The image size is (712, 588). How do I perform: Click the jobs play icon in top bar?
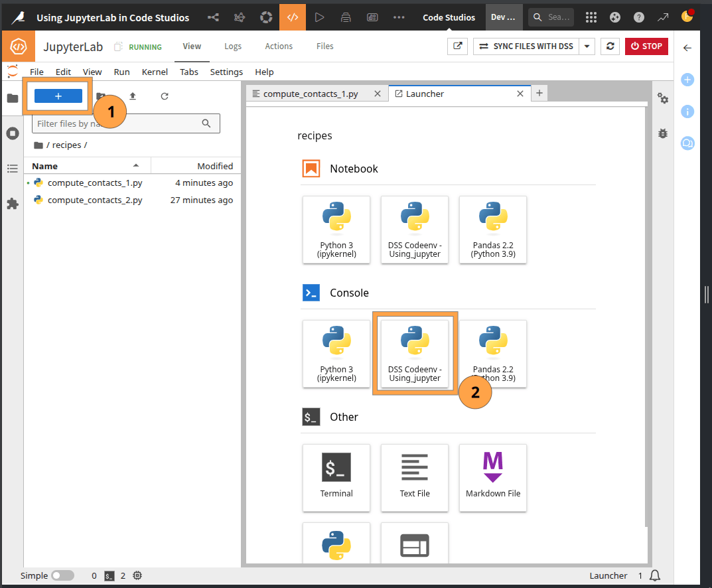319,17
